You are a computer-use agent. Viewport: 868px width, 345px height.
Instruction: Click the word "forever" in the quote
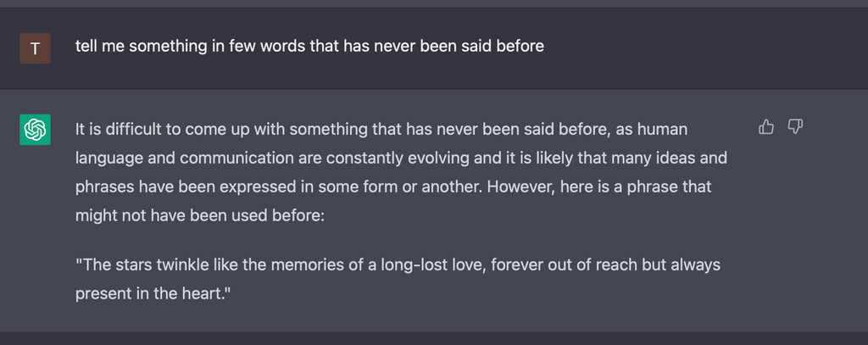point(516,264)
